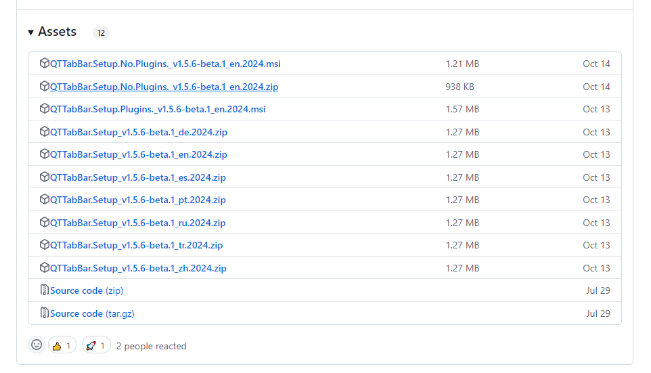This screenshot has height=373, width=651.
Task: Download QTTabBar.Setup beta.1_tr.2024.zip
Action: tap(137, 245)
